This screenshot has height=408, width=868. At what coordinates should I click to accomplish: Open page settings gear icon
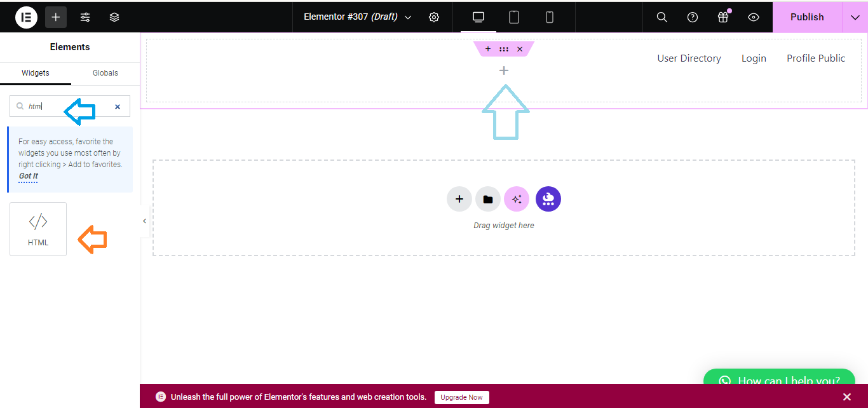click(x=434, y=17)
